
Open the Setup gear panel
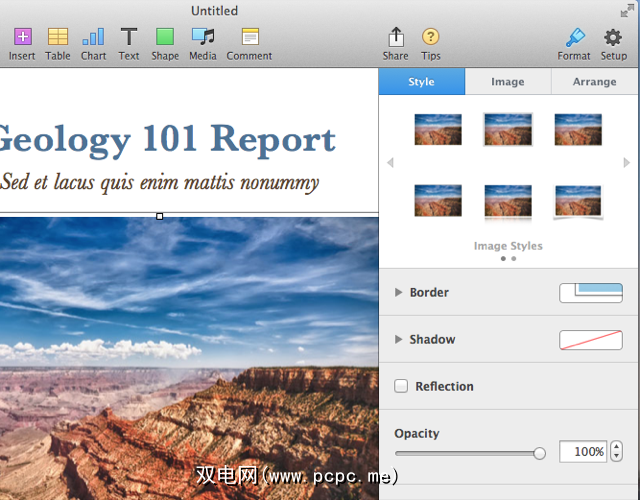[x=613, y=38]
